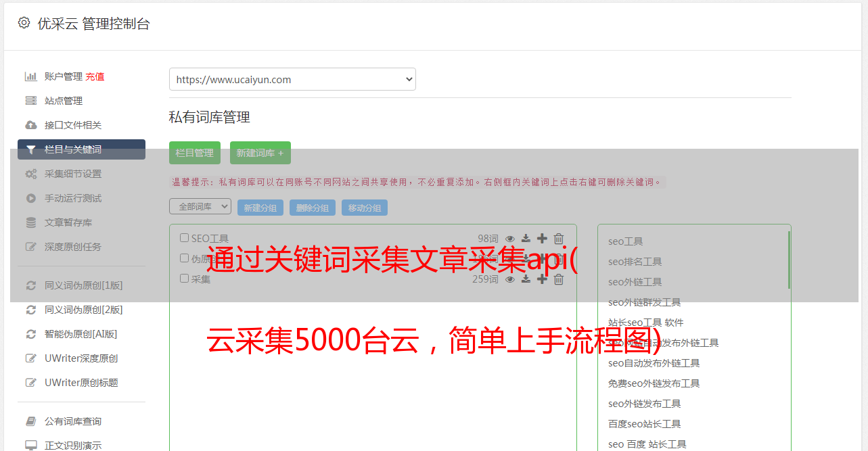This screenshot has height=451, width=868.
Task: View the SEO工具 library via eye icon
Action: click(x=510, y=239)
